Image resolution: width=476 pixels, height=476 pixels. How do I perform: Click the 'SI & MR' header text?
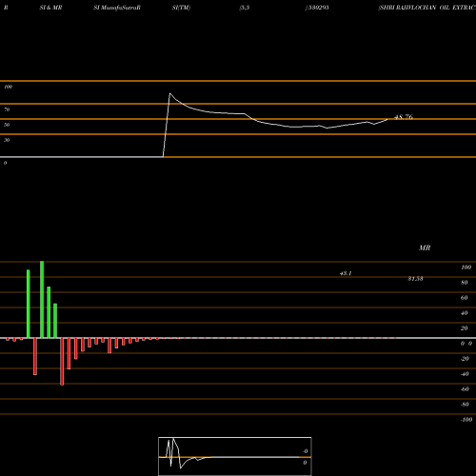pos(50,8)
